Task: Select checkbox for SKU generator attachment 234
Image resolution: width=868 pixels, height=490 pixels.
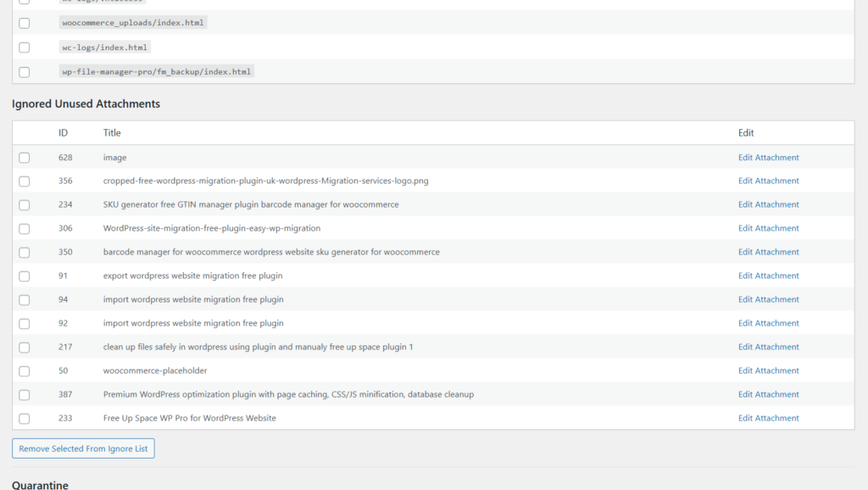Action: [24, 204]
